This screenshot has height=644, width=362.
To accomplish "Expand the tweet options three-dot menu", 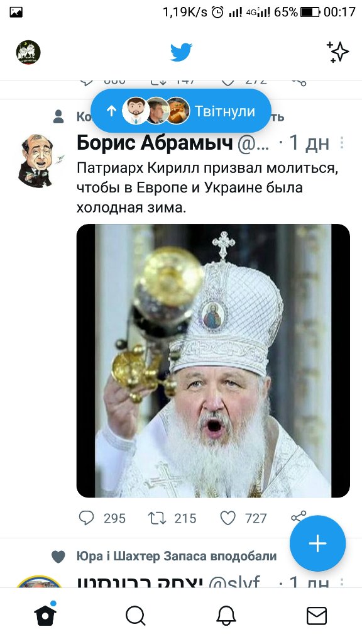I will (x=342, y=143).
